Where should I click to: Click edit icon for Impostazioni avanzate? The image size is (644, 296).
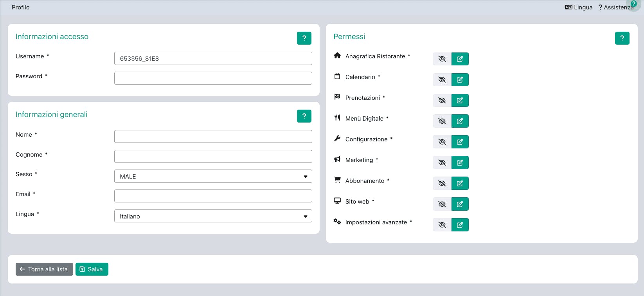[x=460, y=225]
